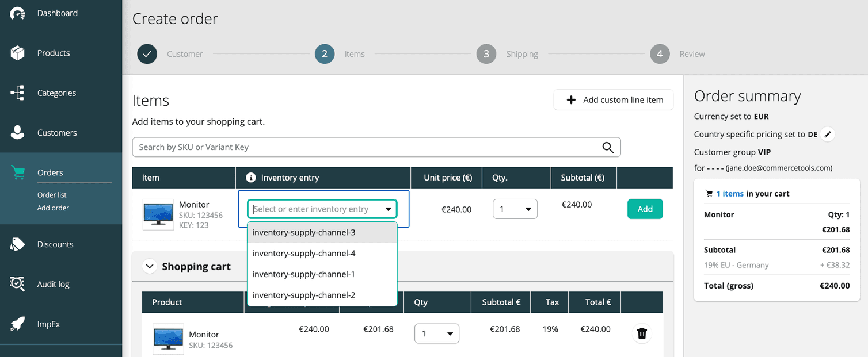Open Categories via its sidebar icon

(x=17, y=93)
